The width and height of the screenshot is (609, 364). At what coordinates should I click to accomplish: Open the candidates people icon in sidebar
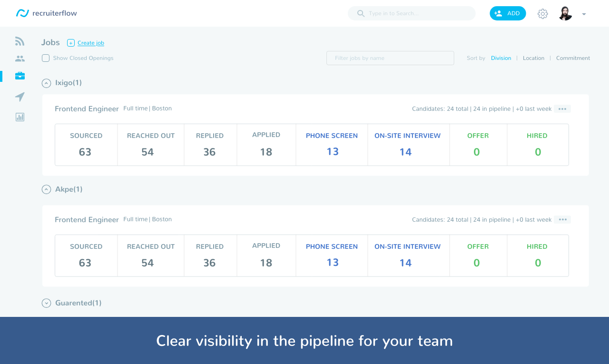20,59
